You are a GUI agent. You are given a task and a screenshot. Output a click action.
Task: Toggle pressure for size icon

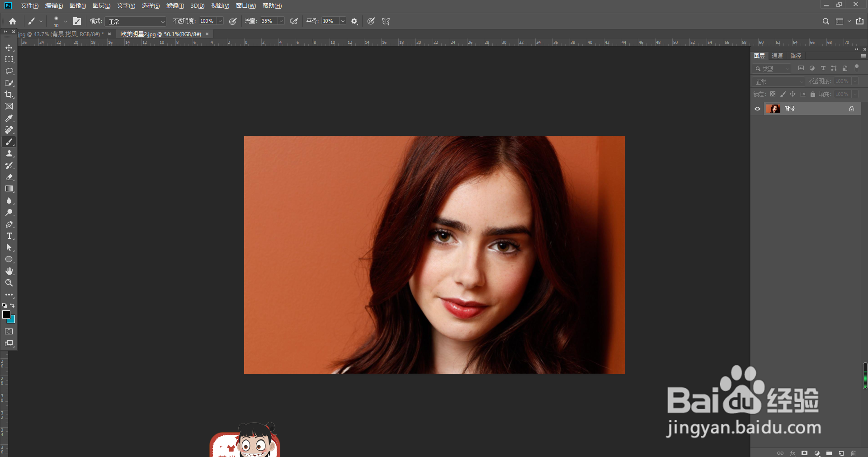click(x=371, y=21)
